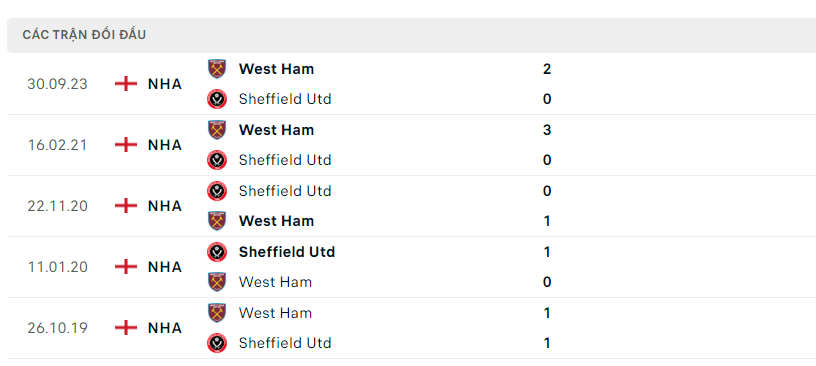Click England flag beside 22.11.20 date
This screenshot has width=816, height=366.
point(126,206)
